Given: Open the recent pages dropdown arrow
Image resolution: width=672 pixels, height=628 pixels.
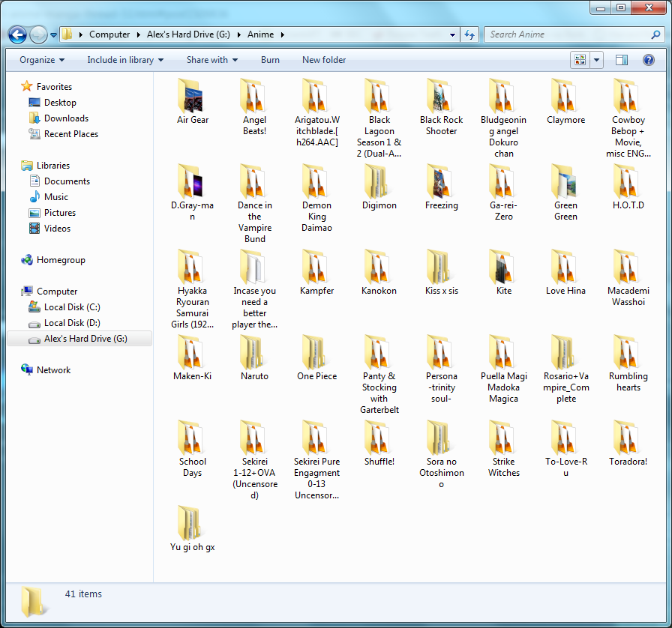Looking at the screenshot, I should [53, 35].
